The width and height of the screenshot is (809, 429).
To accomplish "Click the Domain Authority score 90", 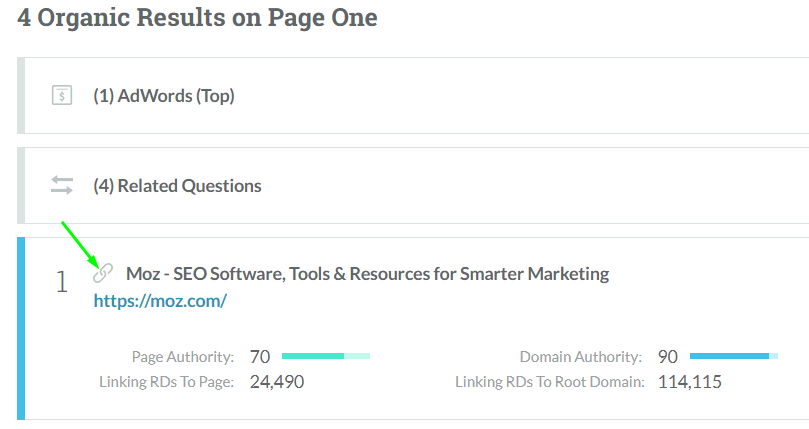I will click(x=668, y=357).
